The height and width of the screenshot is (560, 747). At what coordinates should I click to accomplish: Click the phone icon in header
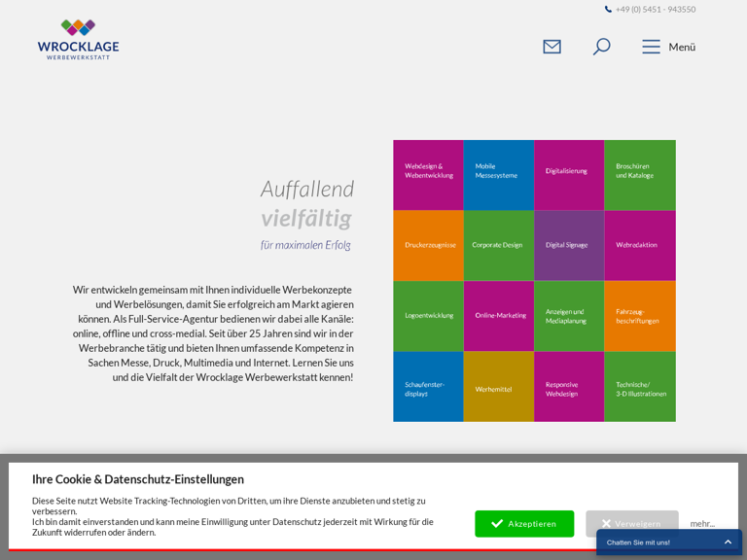(608, 10)
